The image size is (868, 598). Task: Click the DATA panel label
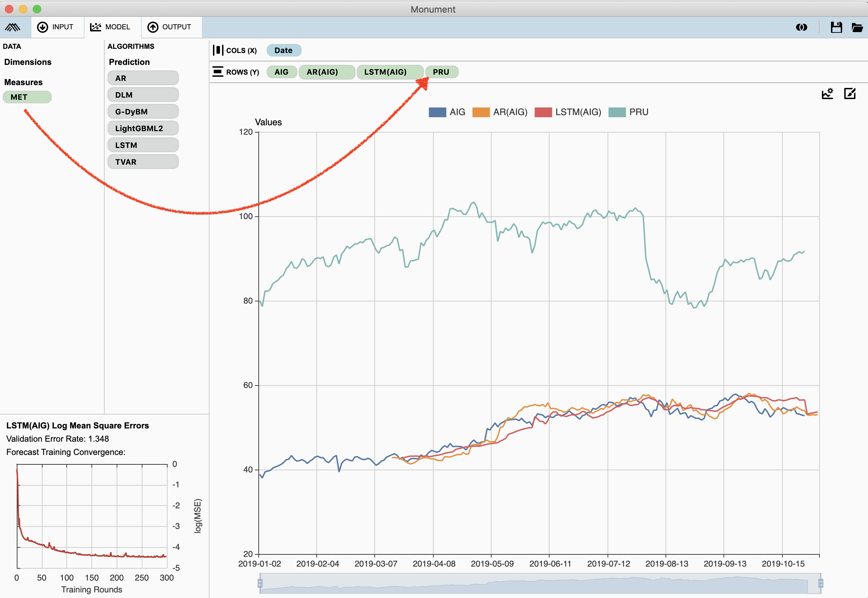tap(12, 46)
